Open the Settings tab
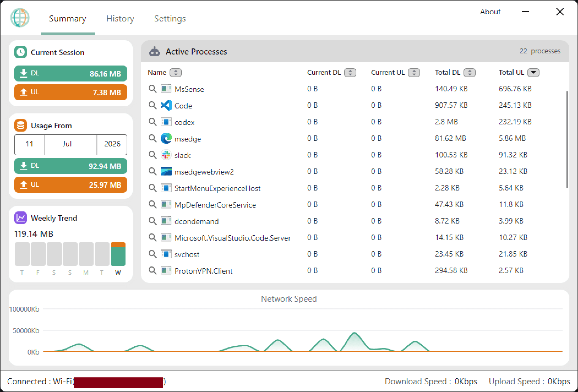 [170, 19]
